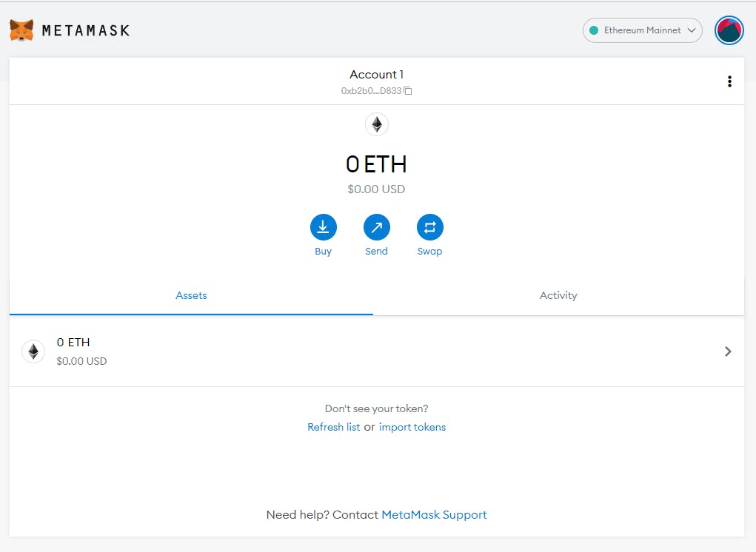This screenshot has width=756, height=552.
Task: Open the import tokens link
Action: [x=412, y=427]
